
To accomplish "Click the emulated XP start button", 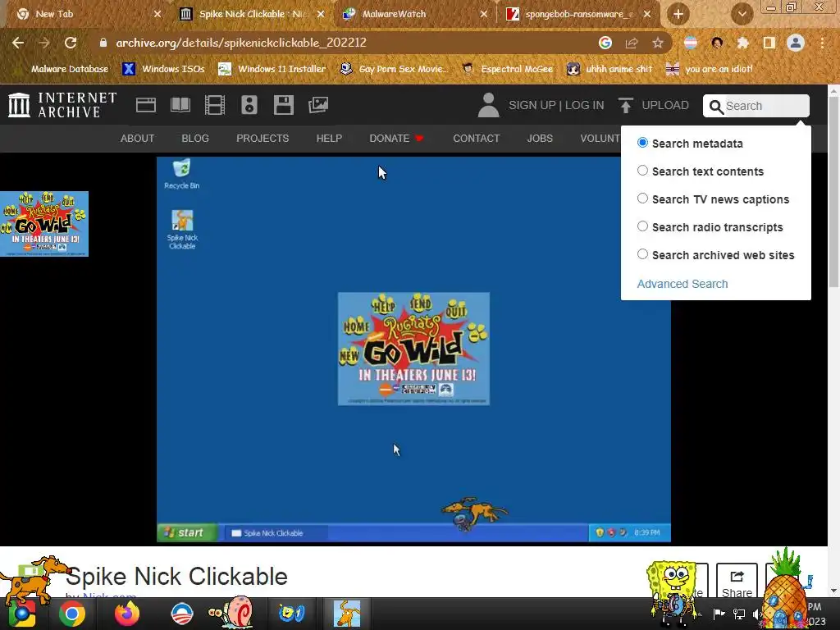I will [x=187, y=532].
